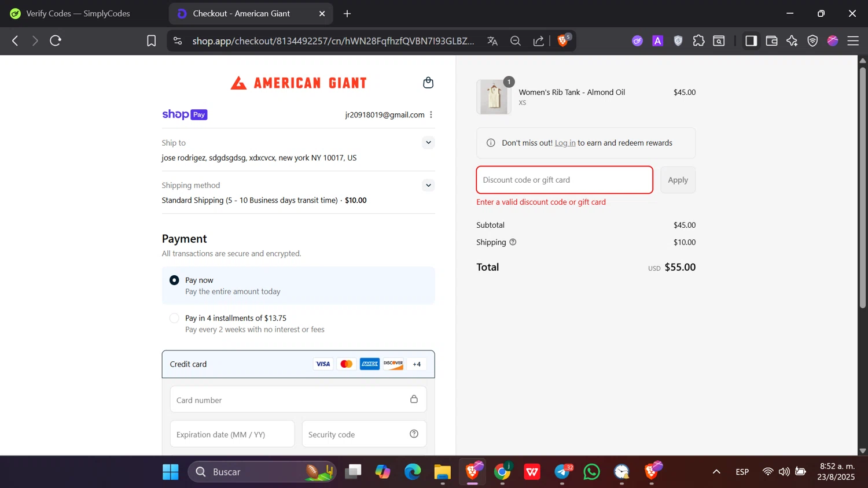Image resolution: width=868 pixels, height=488 pixels.
Task: Focus the Discount code or gift card field
Action: tap(565, 180)
